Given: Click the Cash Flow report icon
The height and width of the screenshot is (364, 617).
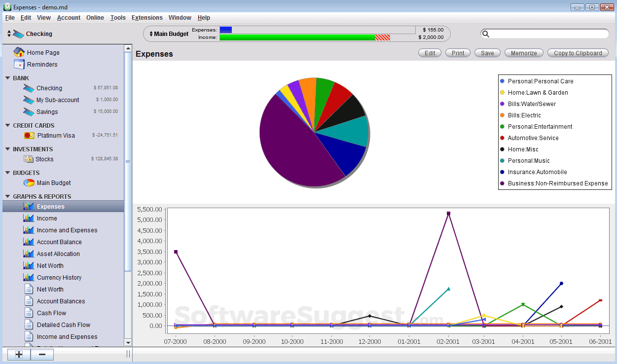Looking at the screenshot, I should click(x=29, y=313).
